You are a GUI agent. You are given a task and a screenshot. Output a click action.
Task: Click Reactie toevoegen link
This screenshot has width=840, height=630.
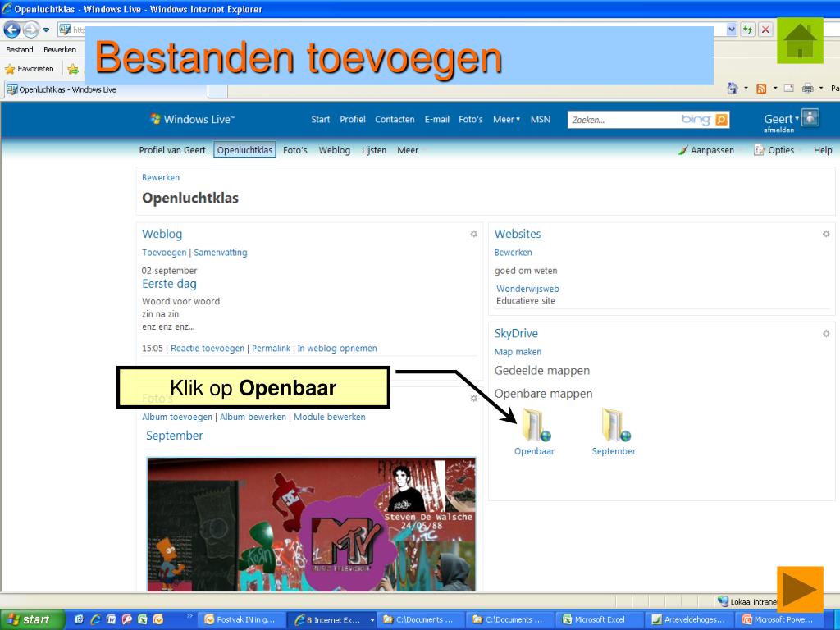point(208,348)
